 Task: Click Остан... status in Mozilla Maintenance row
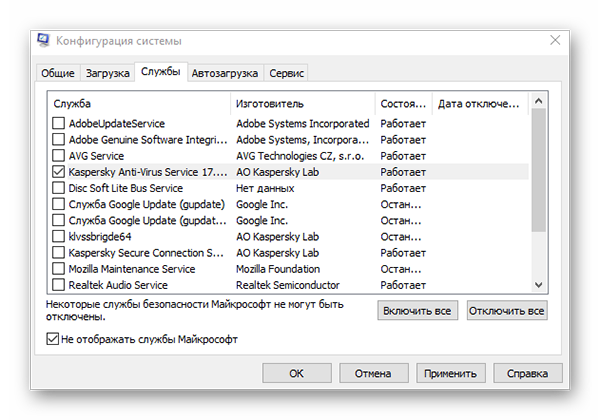click(x=401, y=269)
